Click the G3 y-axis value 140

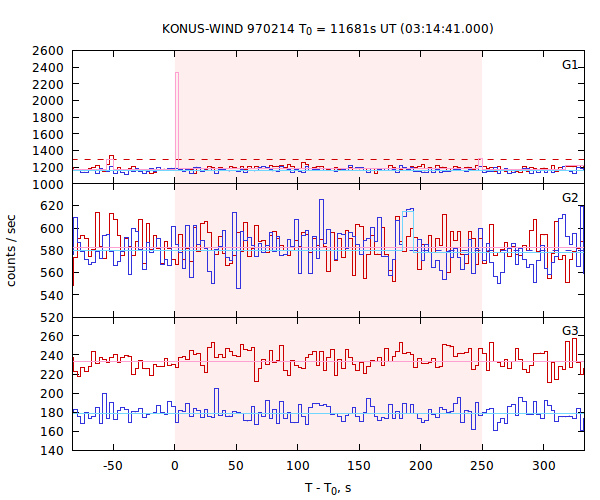pyautogui.click(x=52, y=450)
